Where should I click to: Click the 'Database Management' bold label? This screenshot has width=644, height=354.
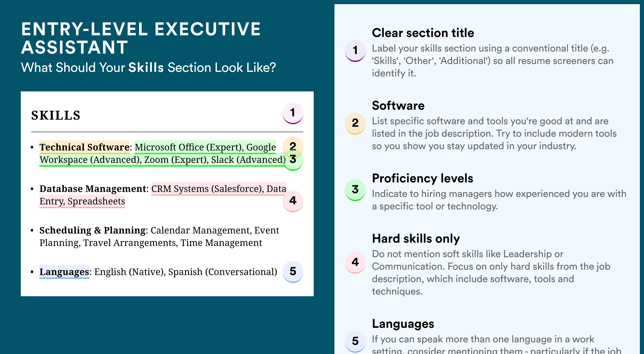(92, 189)
